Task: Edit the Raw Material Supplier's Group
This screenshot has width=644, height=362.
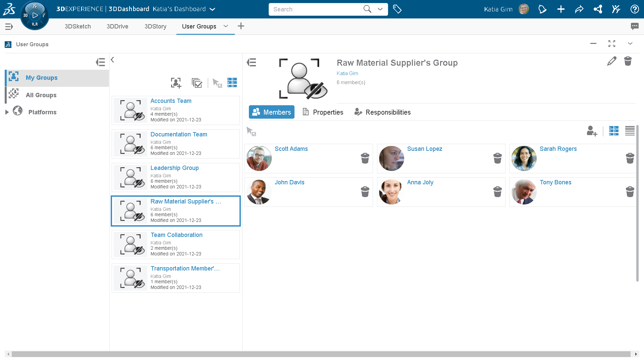Action: (611, 61)
